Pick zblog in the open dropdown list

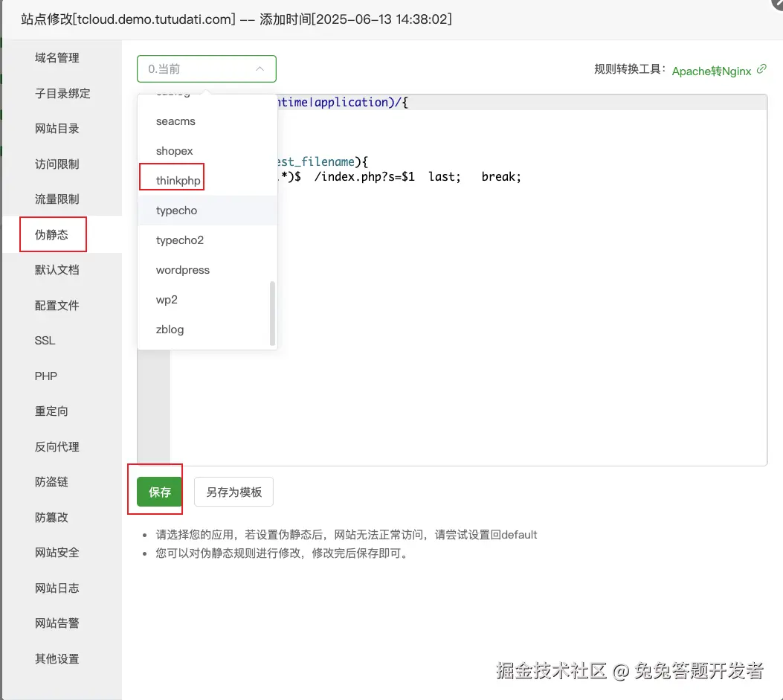coord(170,329)
